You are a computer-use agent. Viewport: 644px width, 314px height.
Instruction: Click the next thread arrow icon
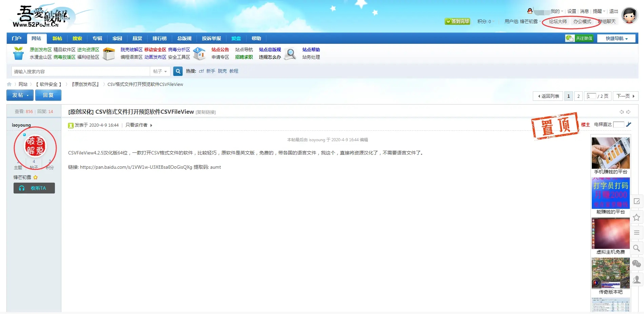point(628,112)
